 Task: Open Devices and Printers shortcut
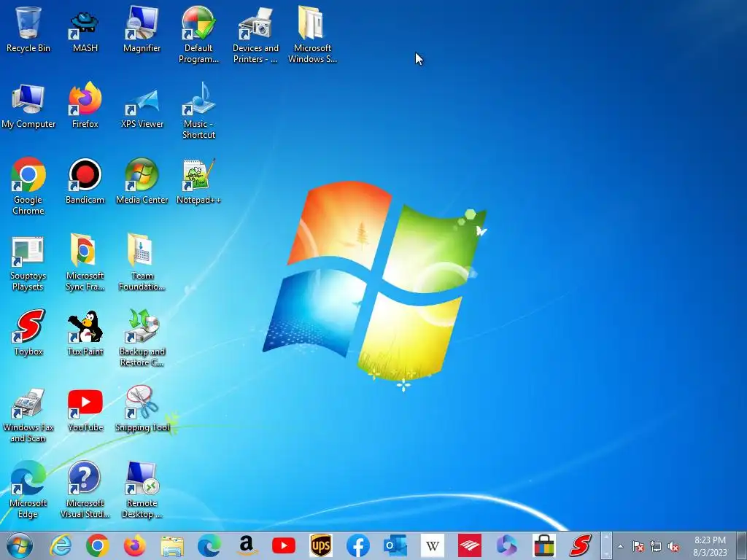click(255, 35)
